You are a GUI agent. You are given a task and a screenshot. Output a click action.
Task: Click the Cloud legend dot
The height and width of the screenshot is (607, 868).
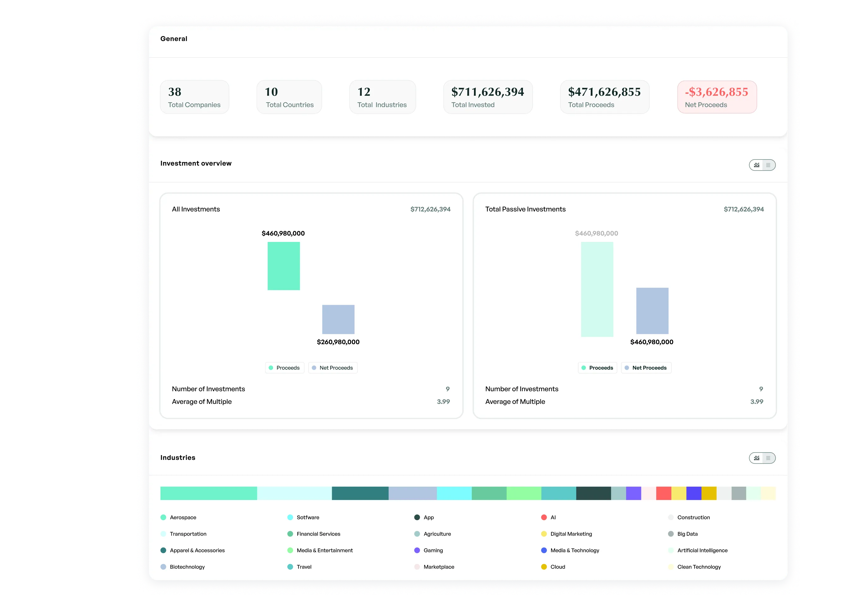[x=544, y=567]
